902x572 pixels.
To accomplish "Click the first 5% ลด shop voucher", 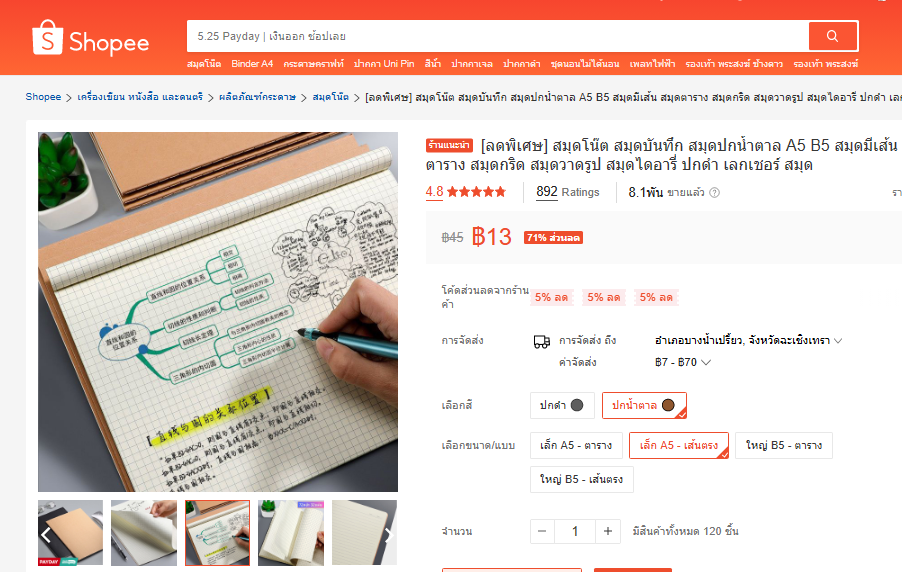I will tap(551, 298).
